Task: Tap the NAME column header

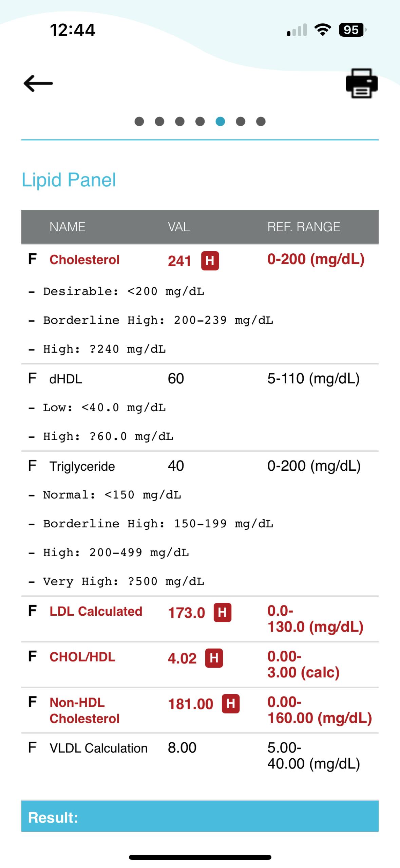Action: pos(67,227)
